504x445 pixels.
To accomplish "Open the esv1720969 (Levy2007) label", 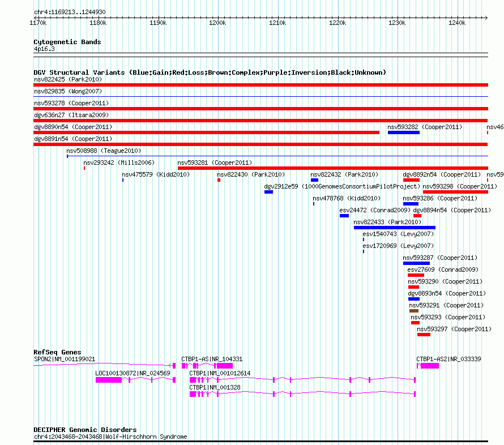I will pyautogui.click(x=398, y=246).
